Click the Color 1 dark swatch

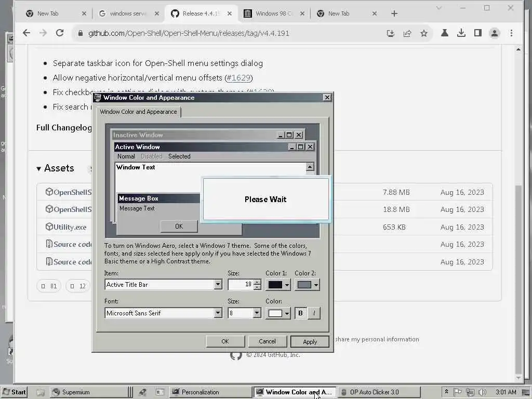coord(275,285)
